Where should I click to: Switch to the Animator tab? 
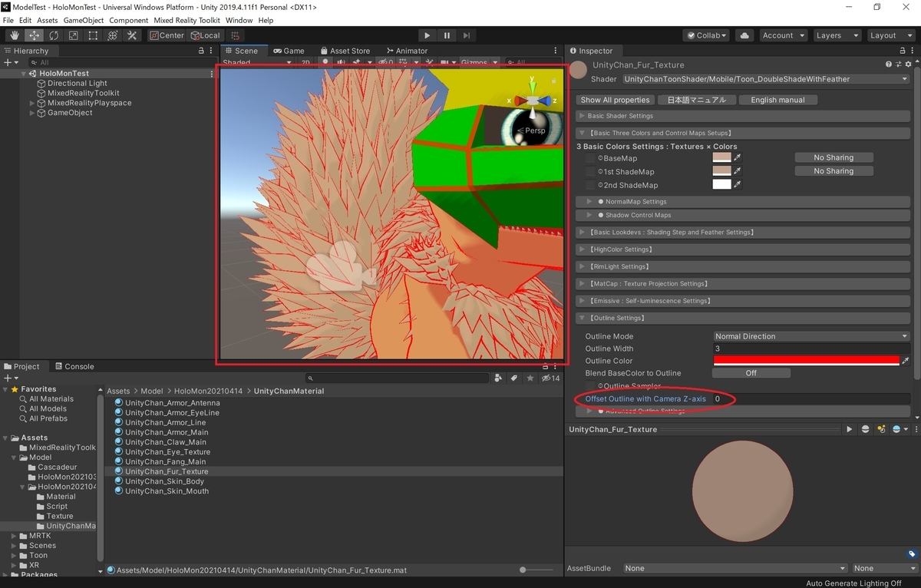coord(407,51)
